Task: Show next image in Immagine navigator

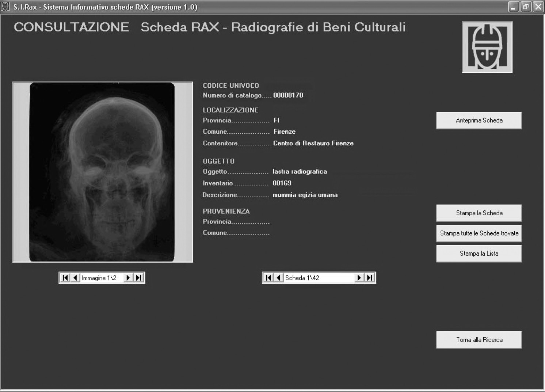Action: 128,278
